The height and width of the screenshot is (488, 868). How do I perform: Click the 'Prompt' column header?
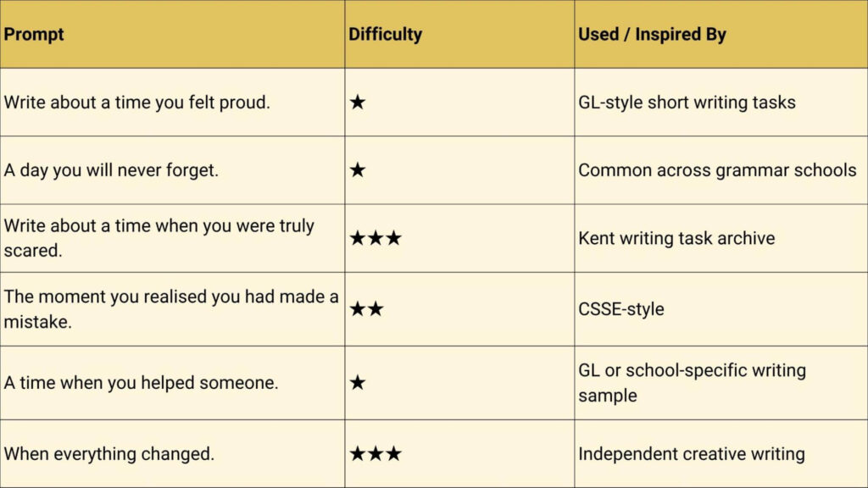coord(34,35)
